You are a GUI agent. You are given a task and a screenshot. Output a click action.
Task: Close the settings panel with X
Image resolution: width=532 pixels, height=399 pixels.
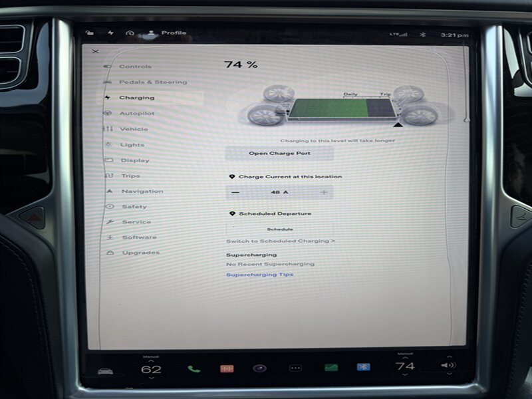[95, 51]
